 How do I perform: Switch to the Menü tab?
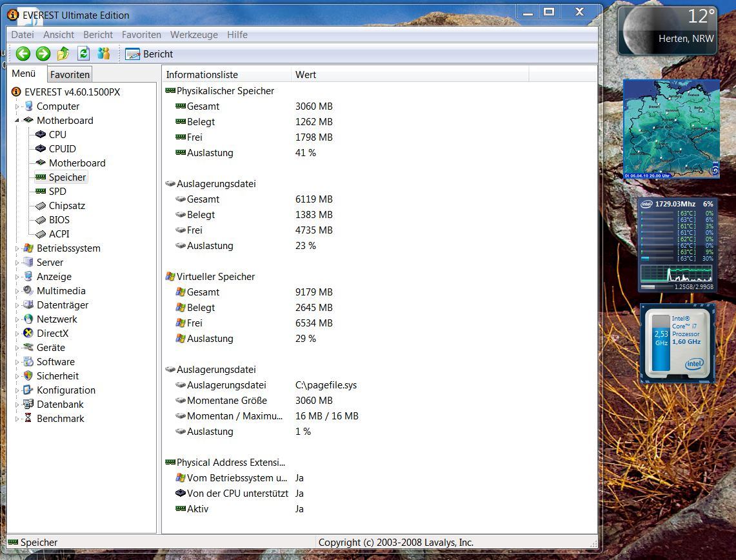(x=24, y=74)
